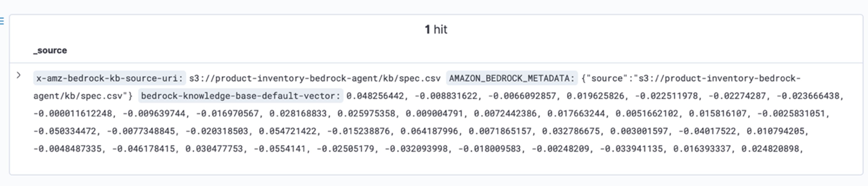This screenshot has width=868, height=186.
Task: Click the s3 spec.csv source URI value
Action: 315,78
